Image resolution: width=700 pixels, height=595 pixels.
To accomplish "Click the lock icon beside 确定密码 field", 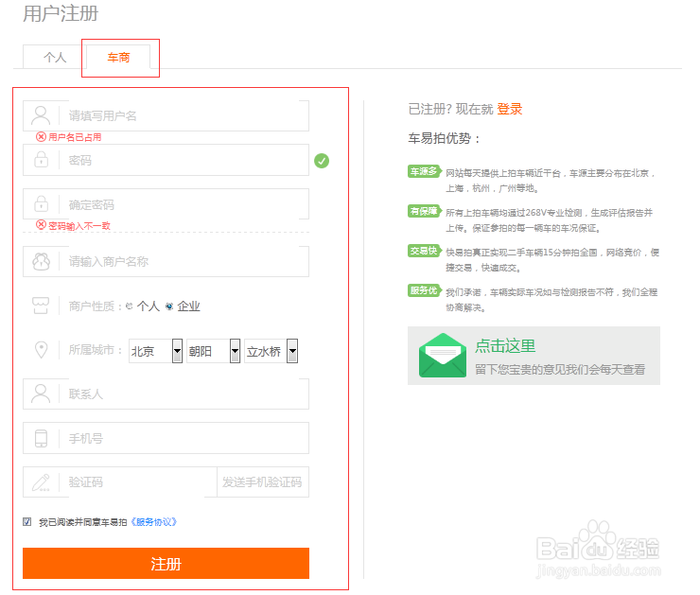I will point(41,204).
